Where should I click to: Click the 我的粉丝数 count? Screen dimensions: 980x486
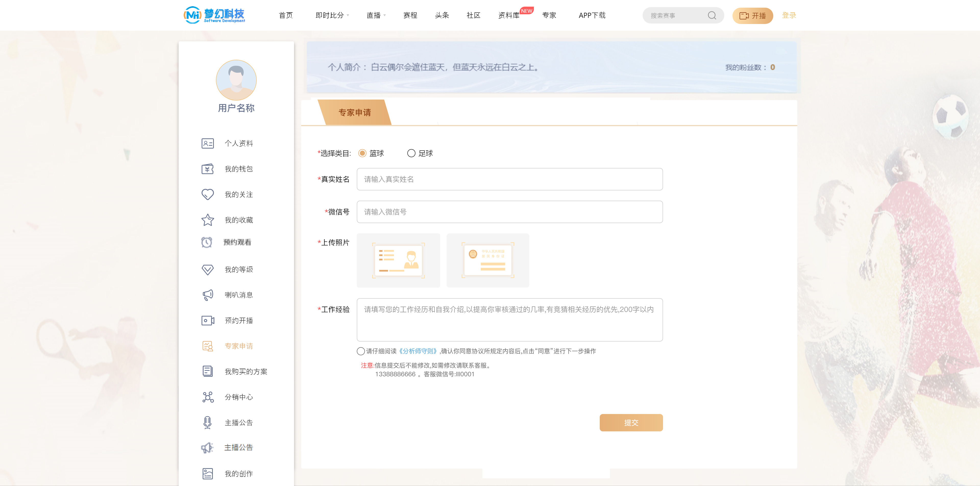pos(772,67)
